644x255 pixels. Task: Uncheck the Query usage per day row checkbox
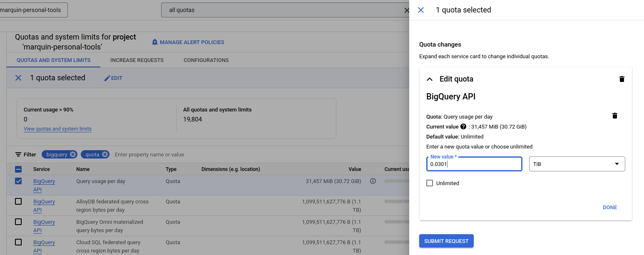(18, 181)
